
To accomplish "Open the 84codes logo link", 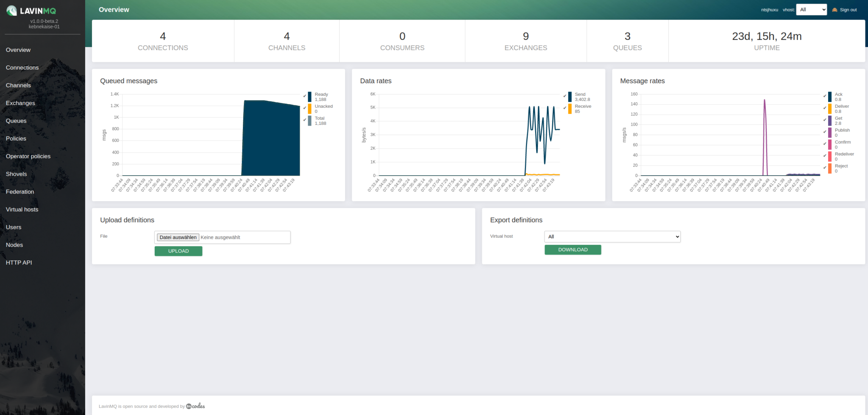I will tap(195, 406).
